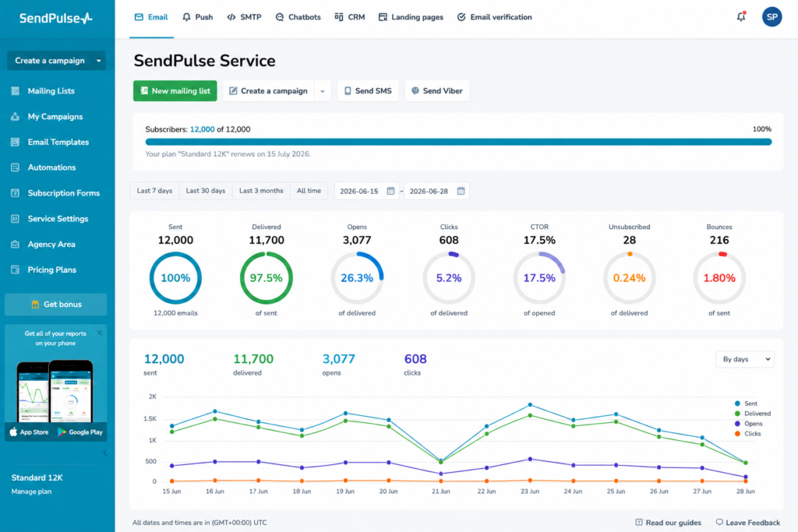Click the subscribers usage progress bar
The width and height of the screenshot is (798, 532).
tap(458, 142)
